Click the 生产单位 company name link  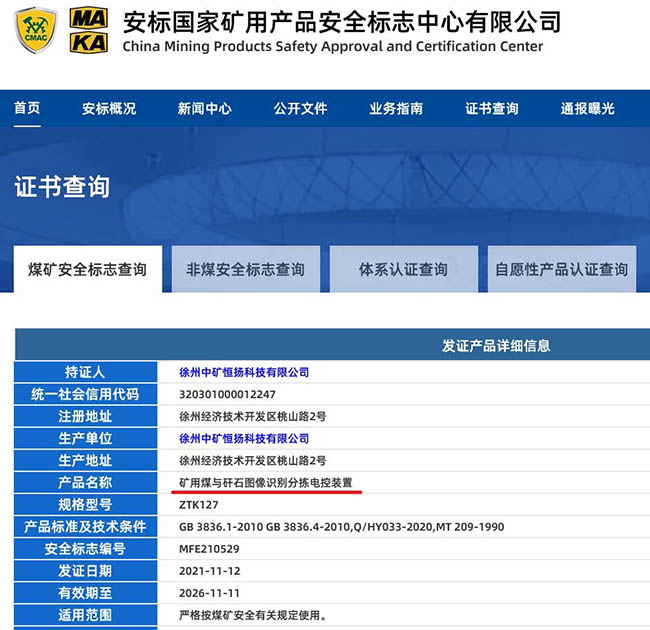click(244, 438)
